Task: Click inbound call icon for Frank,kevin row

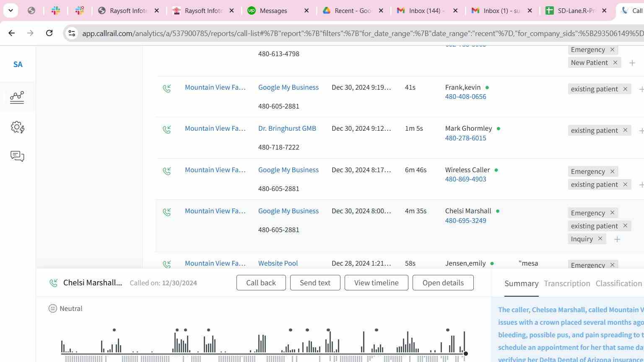Action: 167,88
